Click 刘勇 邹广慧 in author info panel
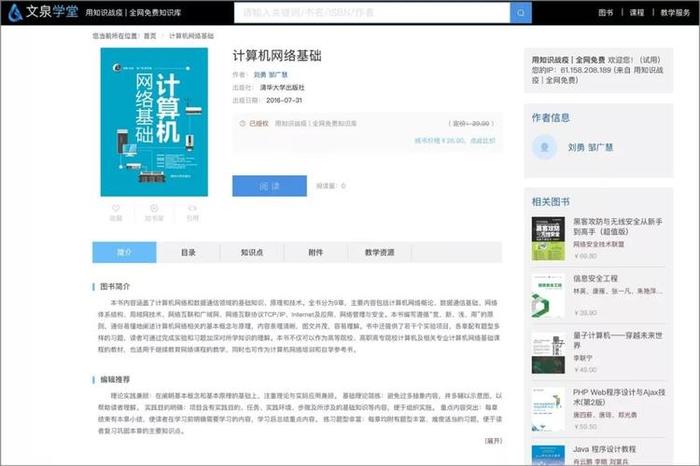 coord(590,147)
